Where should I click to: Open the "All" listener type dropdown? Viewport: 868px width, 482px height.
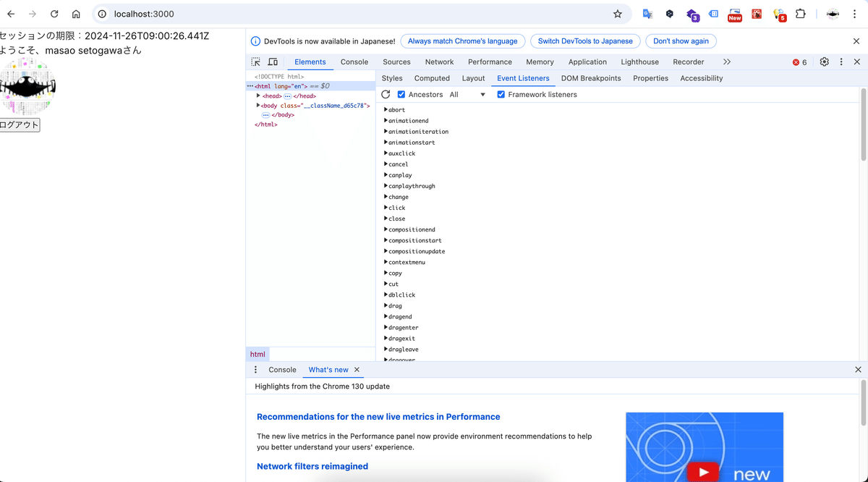467,95
